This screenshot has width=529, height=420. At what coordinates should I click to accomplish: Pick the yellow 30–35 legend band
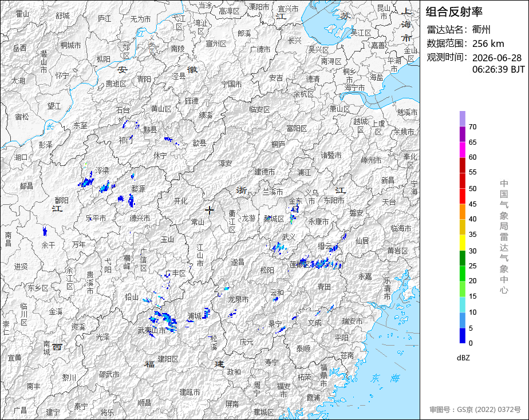[462, 243]
